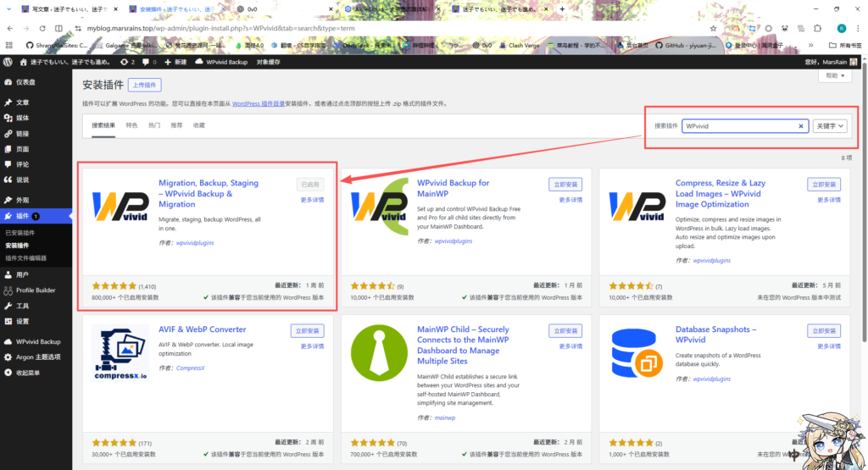Open the comments bubble in admin bar
Viewport: 868px width, 470px height.
point(147,62)
